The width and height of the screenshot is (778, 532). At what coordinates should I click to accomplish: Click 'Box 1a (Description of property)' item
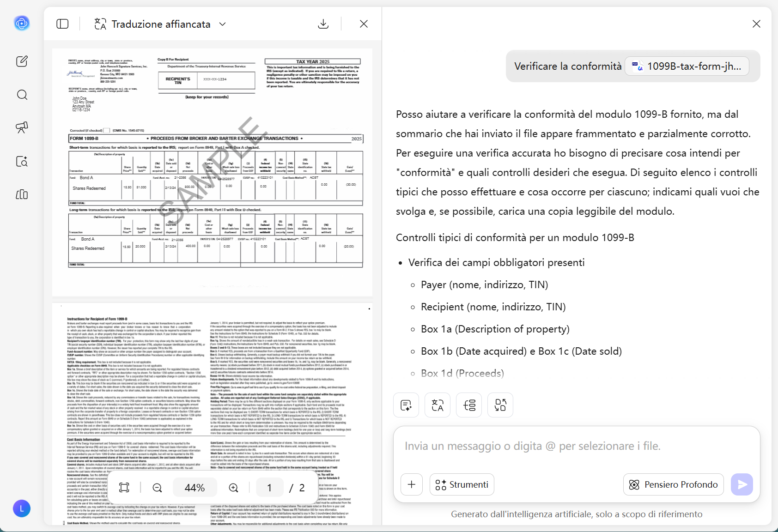tap(495, 329)
